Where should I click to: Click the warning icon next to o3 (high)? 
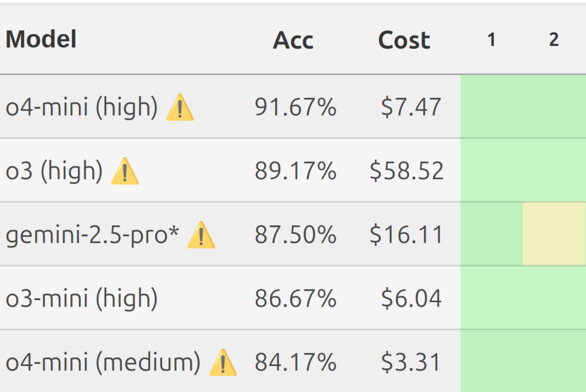(125, 171)
